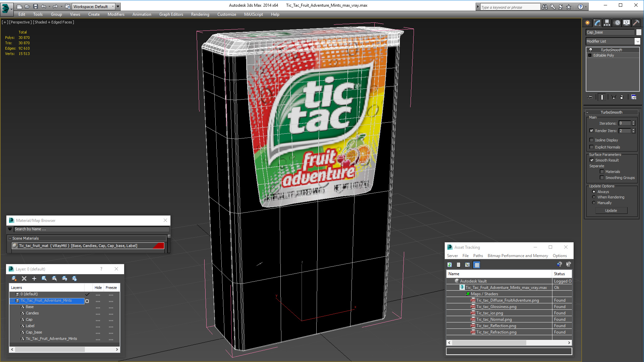Open Material/Map Browser options arrow
The height and width of the screenshot is (362, 644).
[x=10, y=229]
